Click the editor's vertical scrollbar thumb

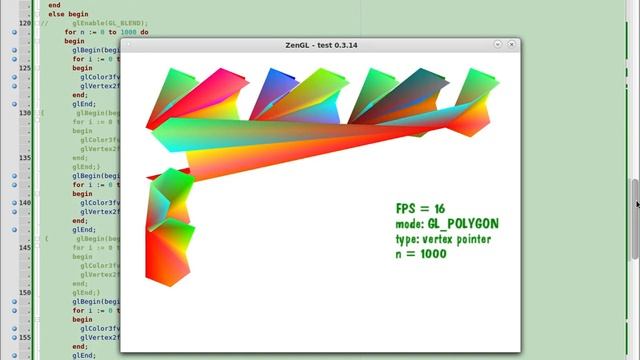click(x=635, y=219)
